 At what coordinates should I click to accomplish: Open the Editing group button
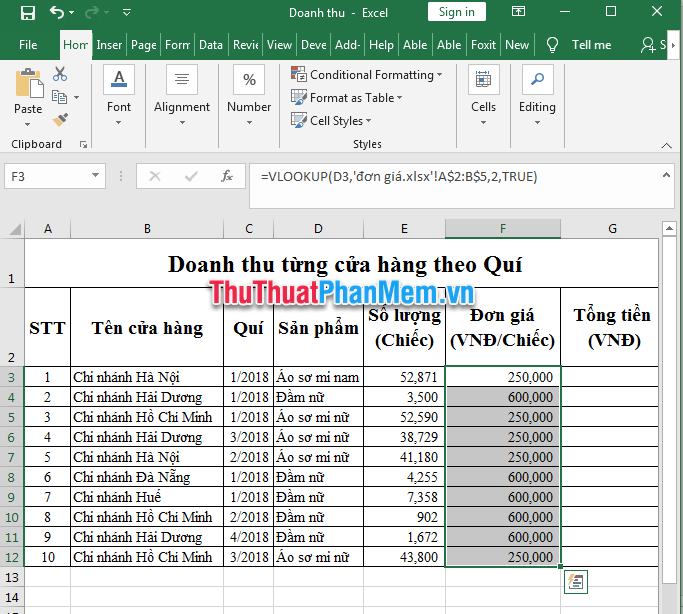point(537,93)
